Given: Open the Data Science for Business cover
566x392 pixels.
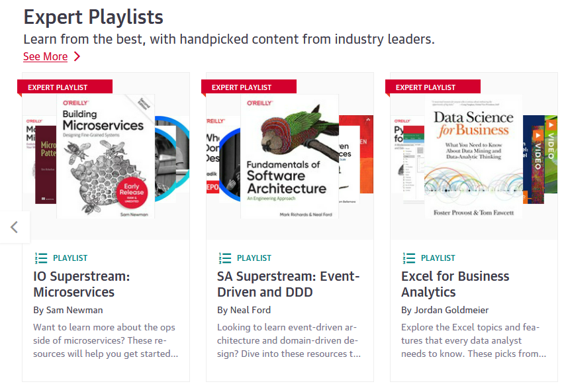Looking at the screenshot, I should 473,156.
